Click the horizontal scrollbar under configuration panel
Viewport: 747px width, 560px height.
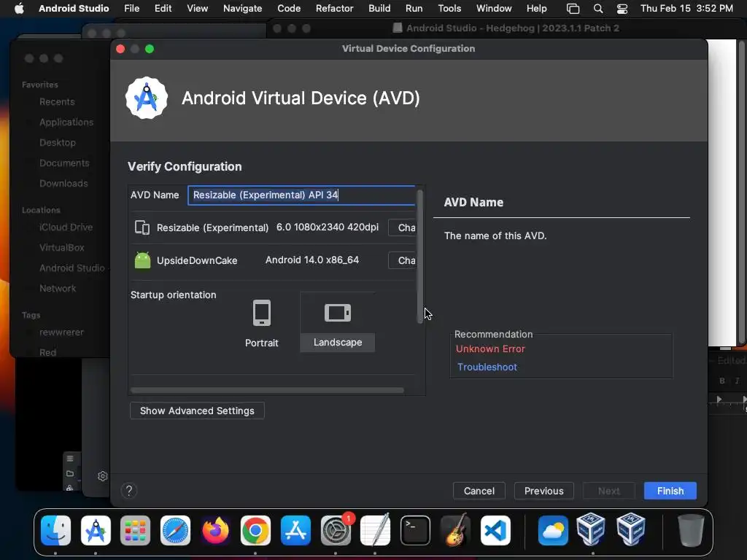pos(267,390)
